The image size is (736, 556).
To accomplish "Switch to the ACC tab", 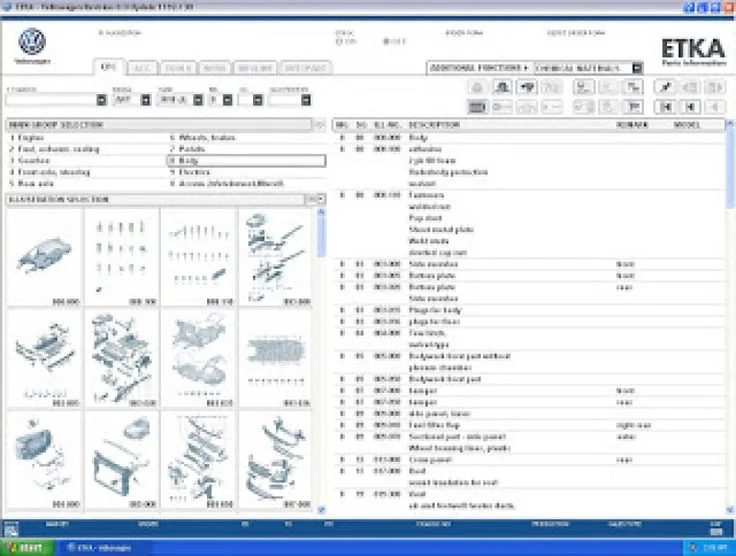I will [143, 68].
